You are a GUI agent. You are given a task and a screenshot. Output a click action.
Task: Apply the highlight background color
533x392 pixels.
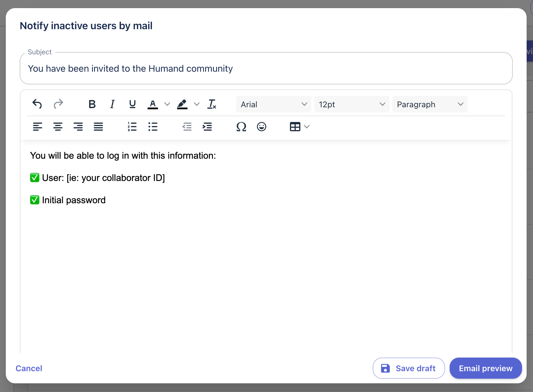pos(182,104)
